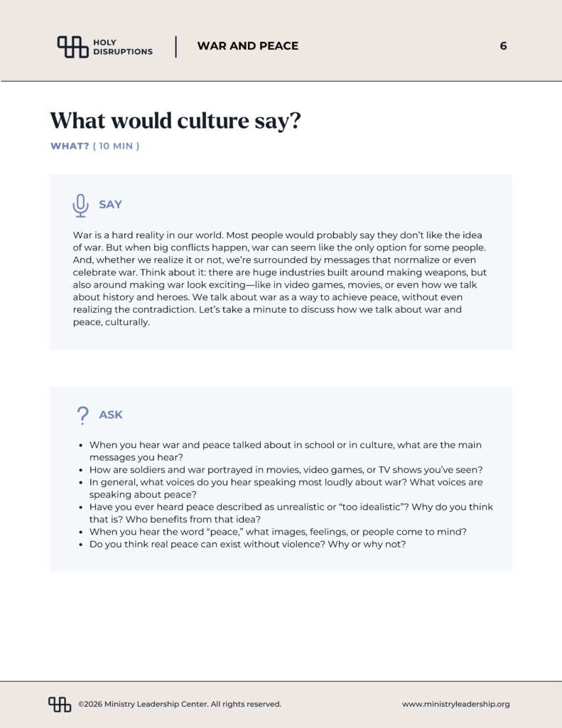This screenshot has height=728, width=562.
Task: Click page number 6 in the header
Action: [x=503, y=46]
